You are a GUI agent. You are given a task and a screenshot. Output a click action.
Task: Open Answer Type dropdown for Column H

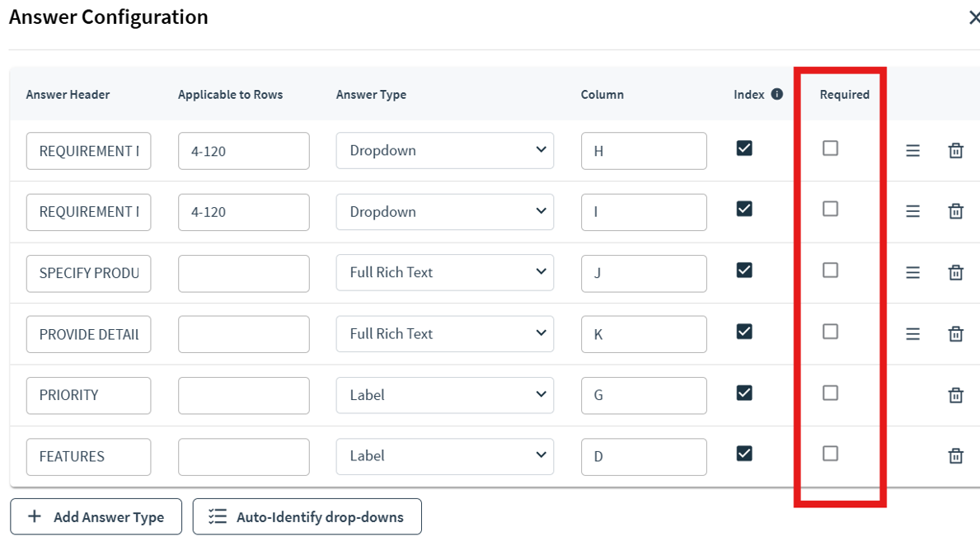pyautogui.click(x=444, y=151)
